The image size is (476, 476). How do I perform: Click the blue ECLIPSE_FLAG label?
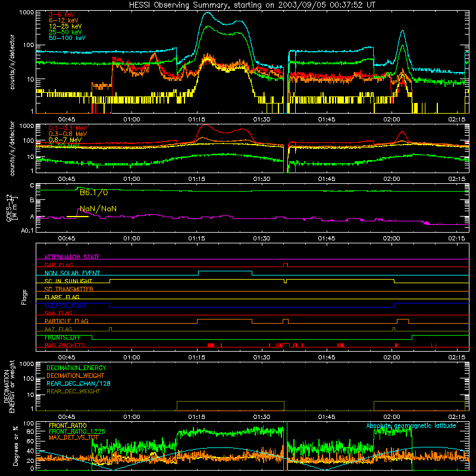pyautogui.click(x=65, y=305)
